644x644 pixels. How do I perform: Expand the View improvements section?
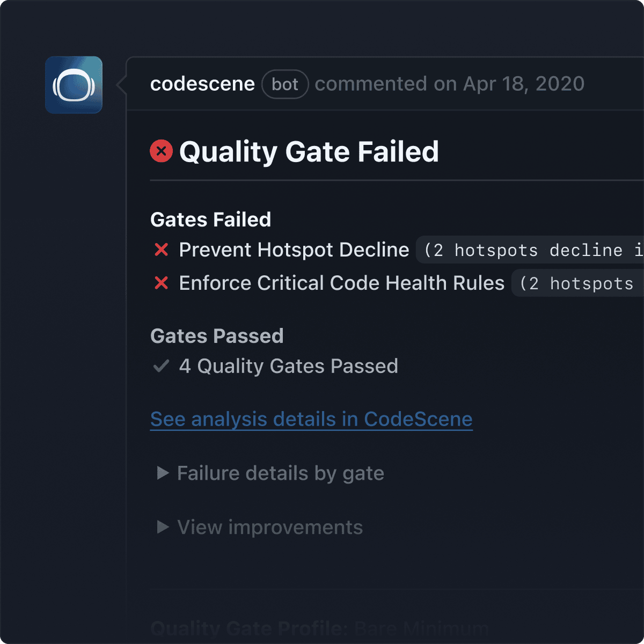tap(270, 528)
